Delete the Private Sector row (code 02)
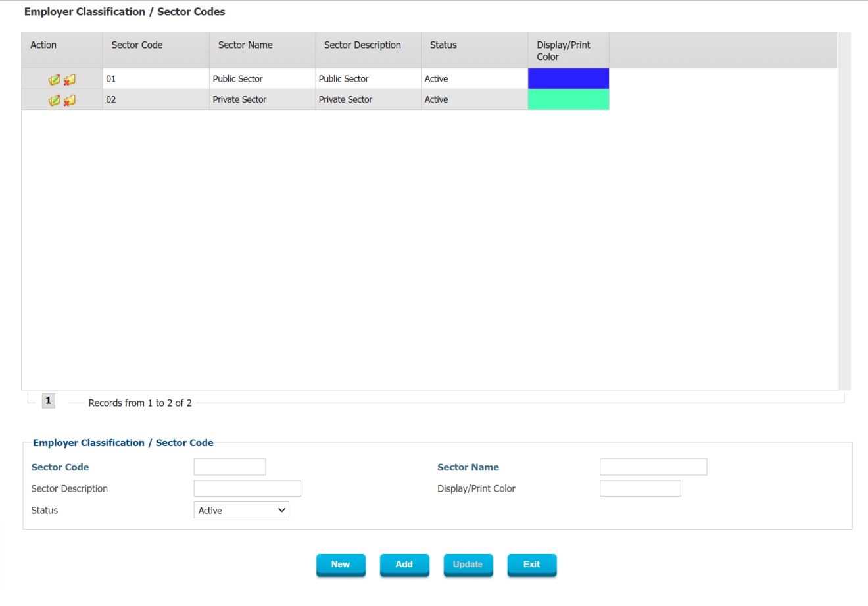 click(70, 100)
